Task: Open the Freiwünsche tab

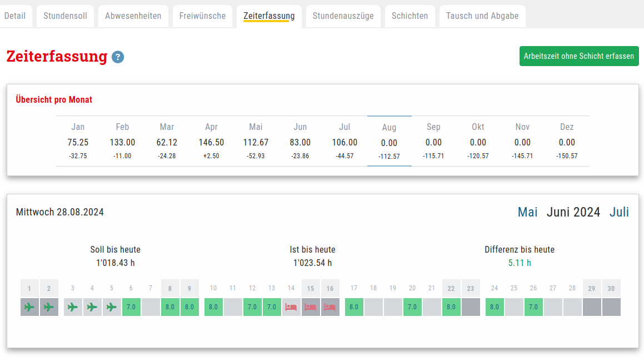Action: coord(202,16)
